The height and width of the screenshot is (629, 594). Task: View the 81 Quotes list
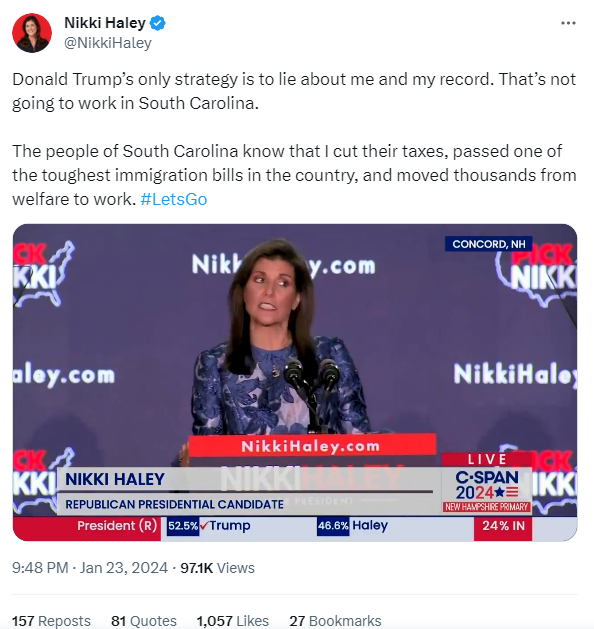[x=144, y=621]
